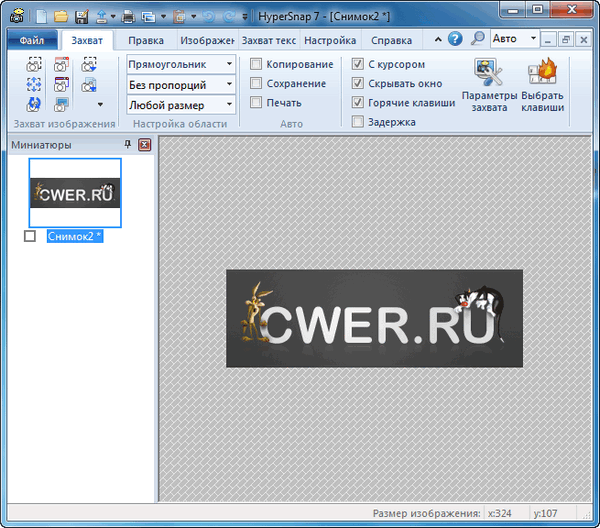600x528 pixels.
Task: Click the New document icon in quick toolbar
Action: coord(41,16)
